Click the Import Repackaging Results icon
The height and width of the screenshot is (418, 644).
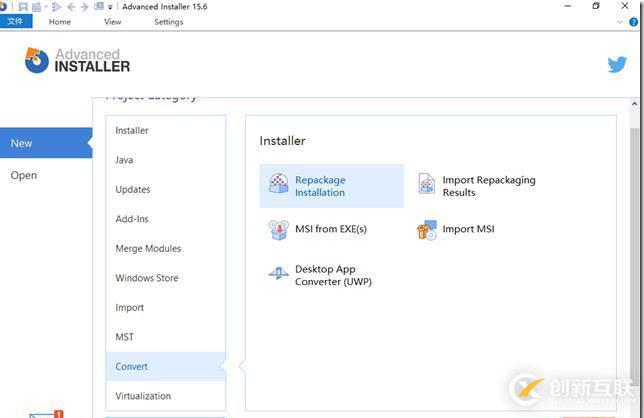(426, 183)
